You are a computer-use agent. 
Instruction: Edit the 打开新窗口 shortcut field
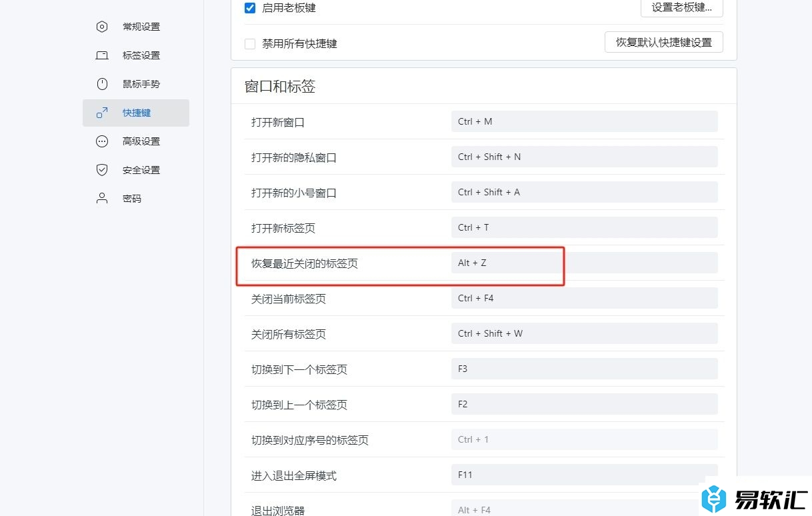tap(584, 121)
